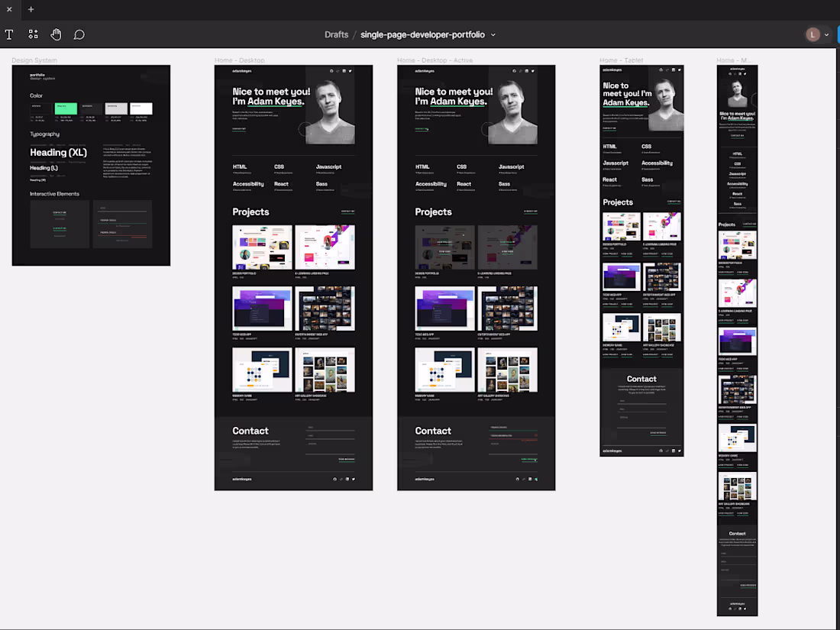Select the Home - Desktop - Active frame title
The width and height of the screenshot is (840, 630).
[x=435, y=60]
